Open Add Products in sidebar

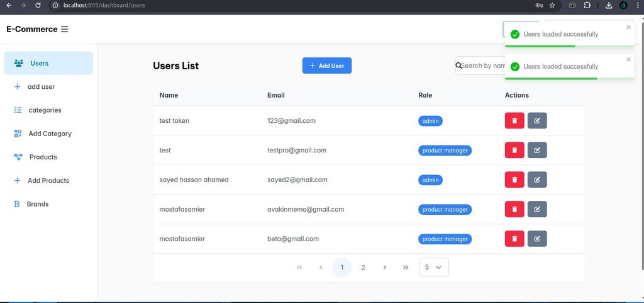click(x=48, y=181)
